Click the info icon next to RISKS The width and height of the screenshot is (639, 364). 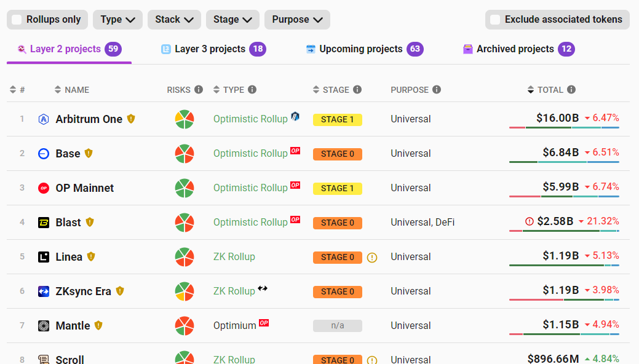(199, 90)
